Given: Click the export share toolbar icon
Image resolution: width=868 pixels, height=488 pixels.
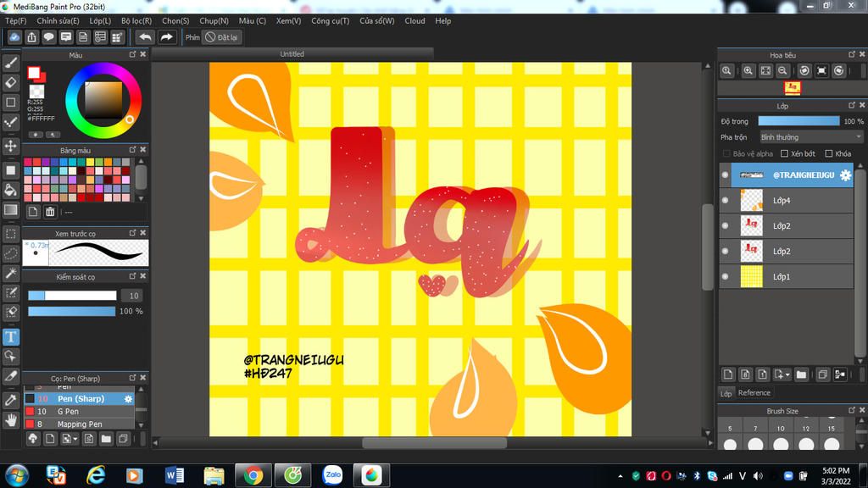Looking at the screenshot, I should [31, 37].
